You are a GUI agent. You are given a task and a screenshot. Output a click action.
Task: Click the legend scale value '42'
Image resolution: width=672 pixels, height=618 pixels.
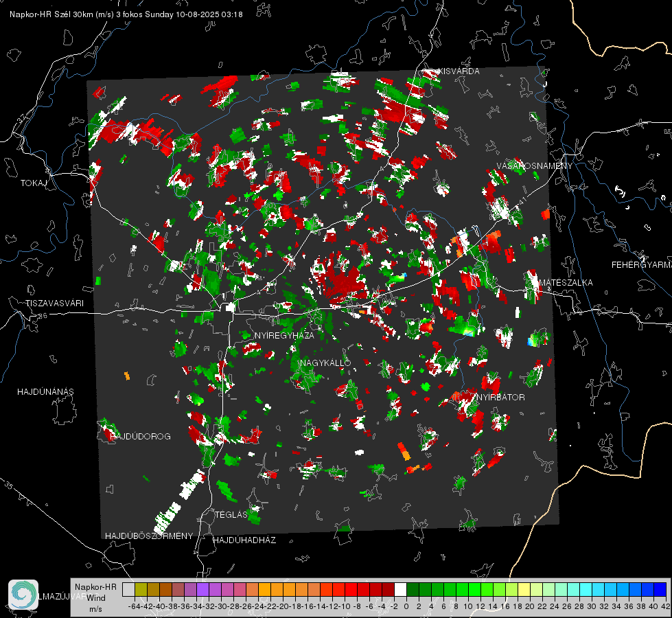pos(665,606)
